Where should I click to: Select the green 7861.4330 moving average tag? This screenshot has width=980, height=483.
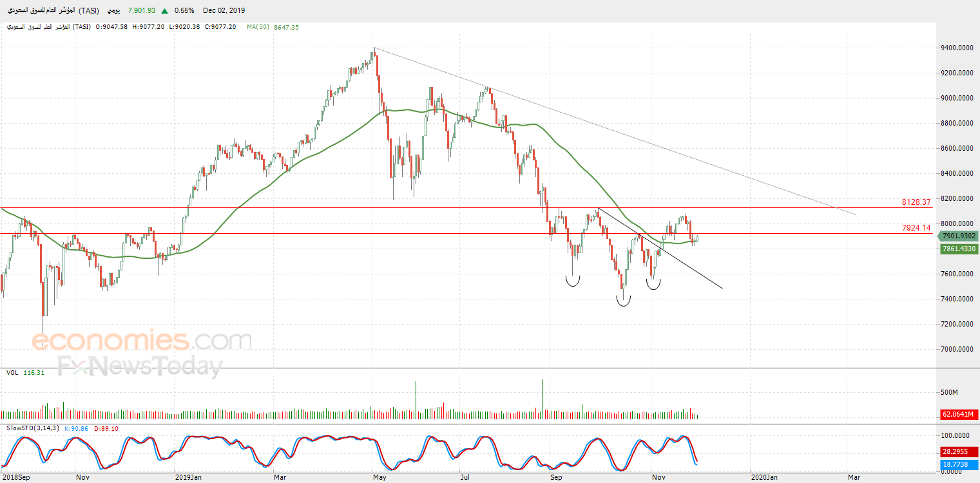959,249
